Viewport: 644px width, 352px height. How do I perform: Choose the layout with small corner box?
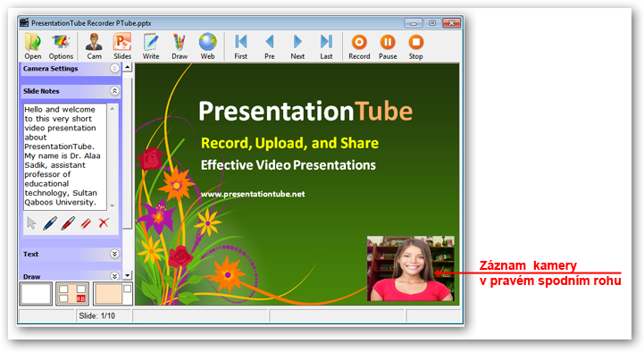coord(113,293)
